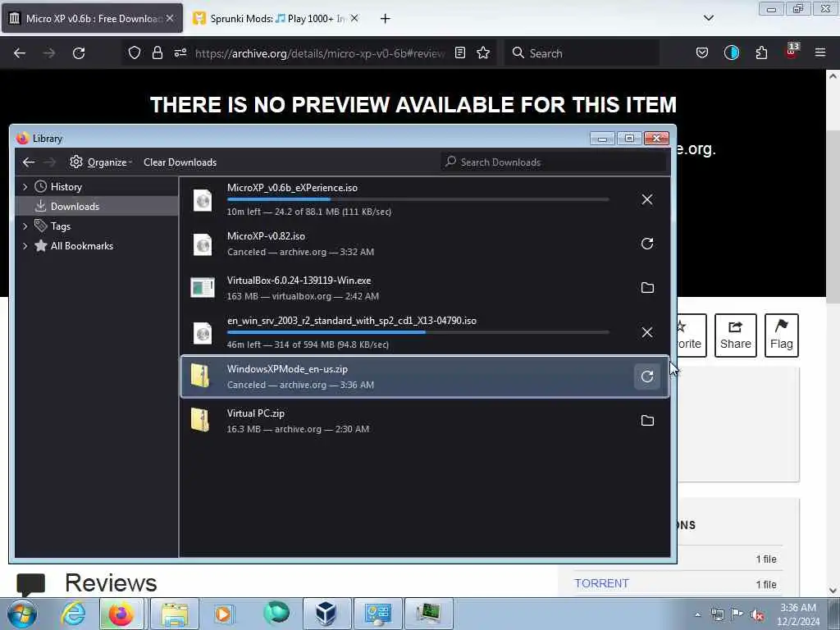Show VirtualBox-6.0.24 exe in folder
Screen dimensions: 840x630
[647, 288]
